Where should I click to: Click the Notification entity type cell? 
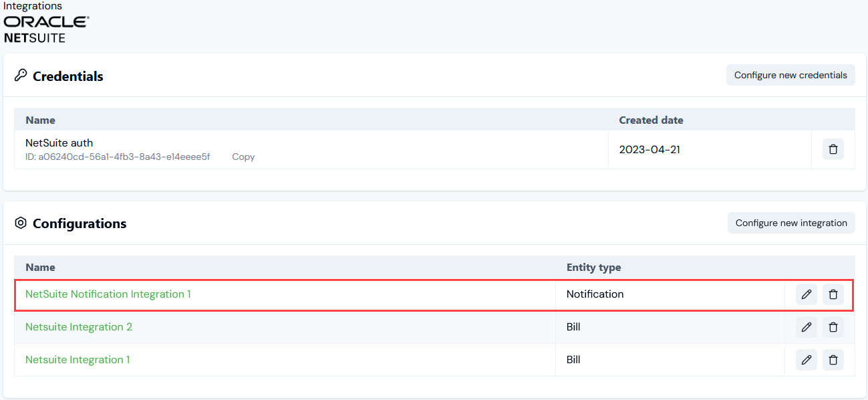[595, 294]
